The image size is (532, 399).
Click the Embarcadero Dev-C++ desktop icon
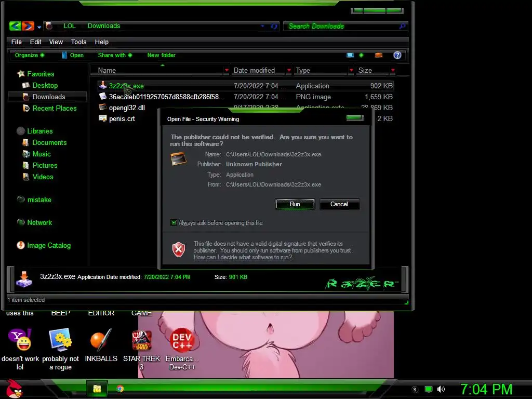(x=182, y=350)
